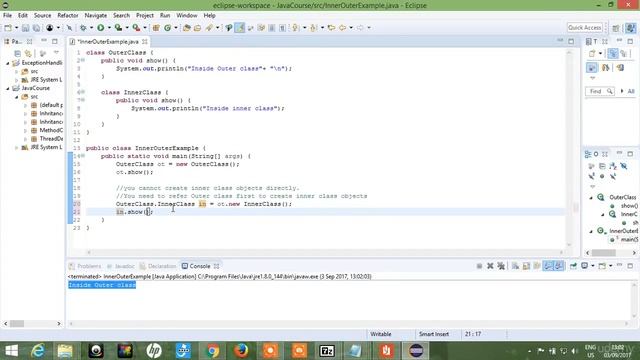Open the File menu

pyautogui.click(x=7, y=16)
